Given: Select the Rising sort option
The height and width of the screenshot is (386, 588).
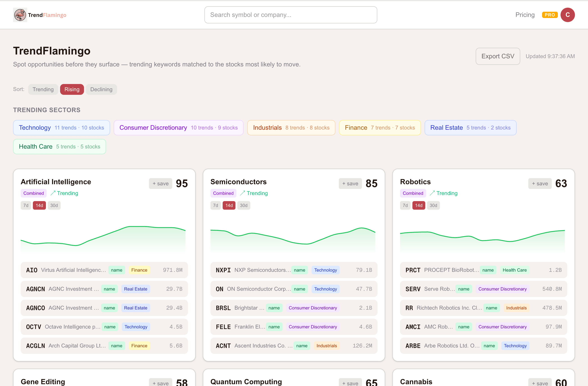Looking at the screenshot, I should click(72, 89).
